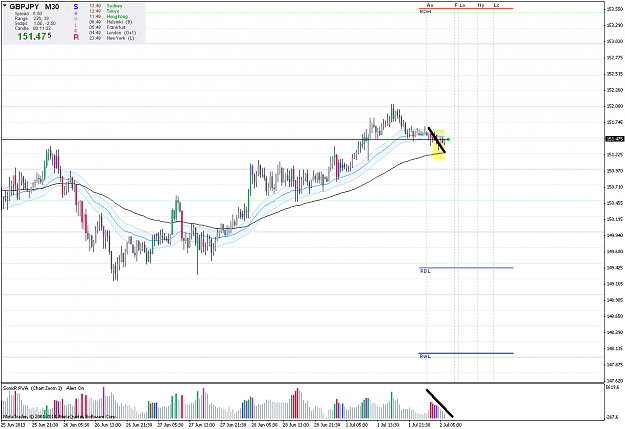The image size is (625, 429).
Task: Click the 2 Jul 05:00 time axis label
Action: tap(451, 425)
